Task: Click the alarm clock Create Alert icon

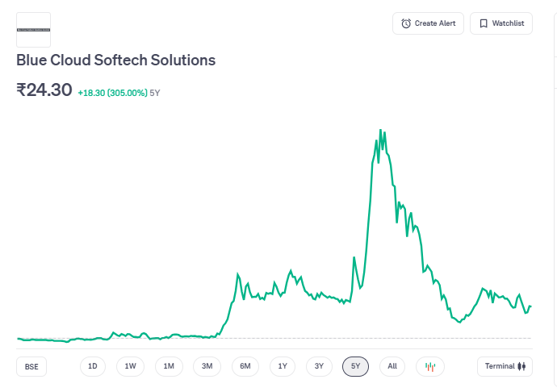Action: [406, 23]
